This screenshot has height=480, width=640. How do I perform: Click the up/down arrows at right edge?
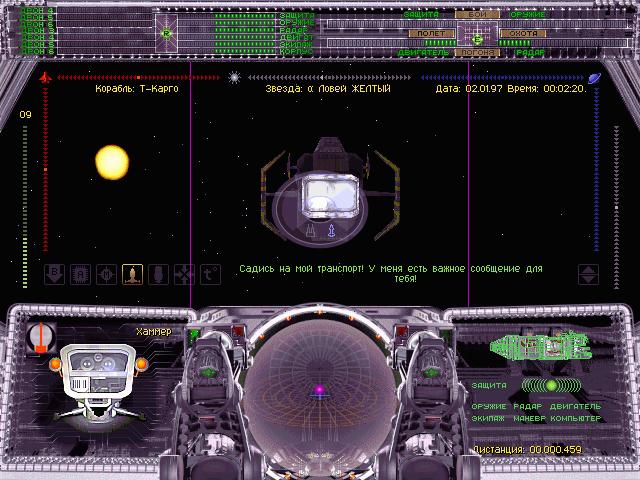click(x=588, y=273)
